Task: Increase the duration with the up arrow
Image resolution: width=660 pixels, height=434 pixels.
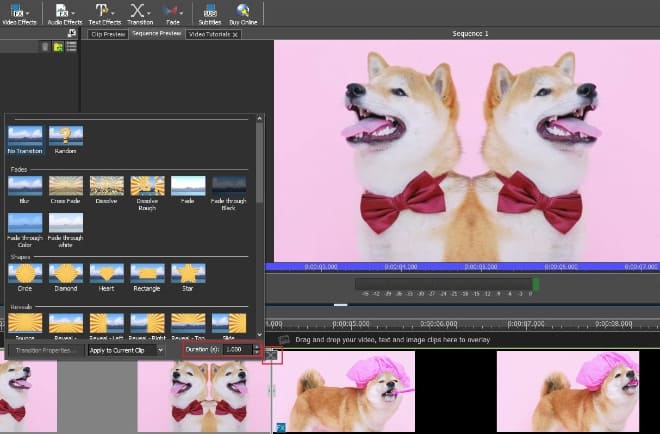Action: coord(256,347)
